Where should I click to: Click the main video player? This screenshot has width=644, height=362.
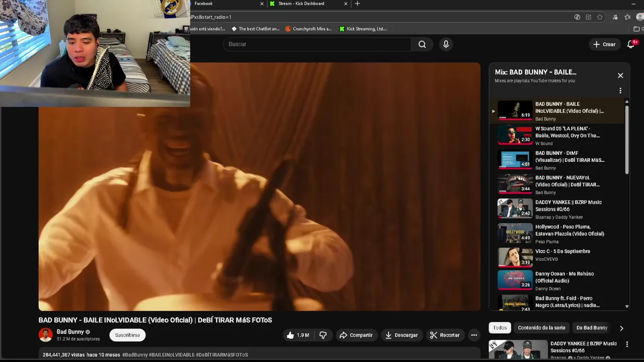pos(260,187)
